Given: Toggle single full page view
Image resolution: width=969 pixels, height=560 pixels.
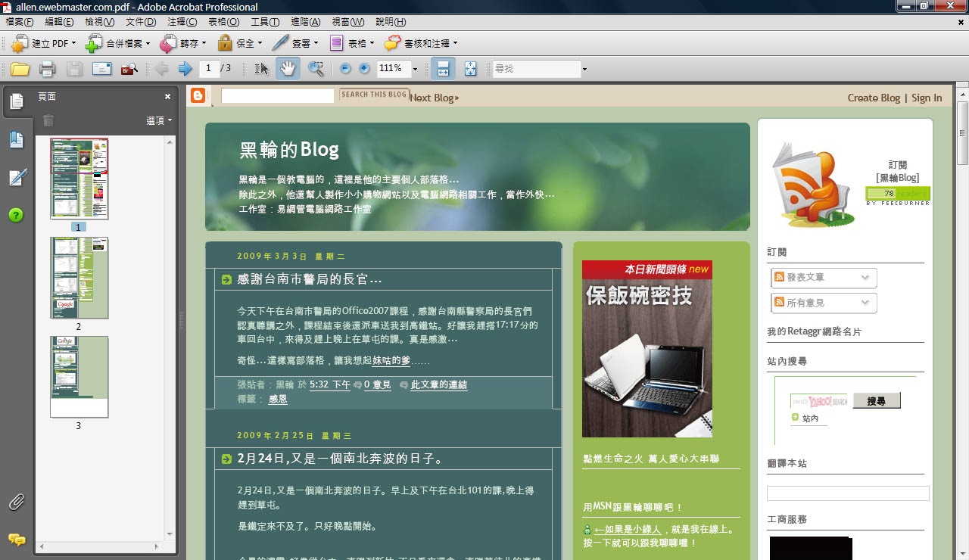Looking at the screenshot, I should [x=470, y=69].
